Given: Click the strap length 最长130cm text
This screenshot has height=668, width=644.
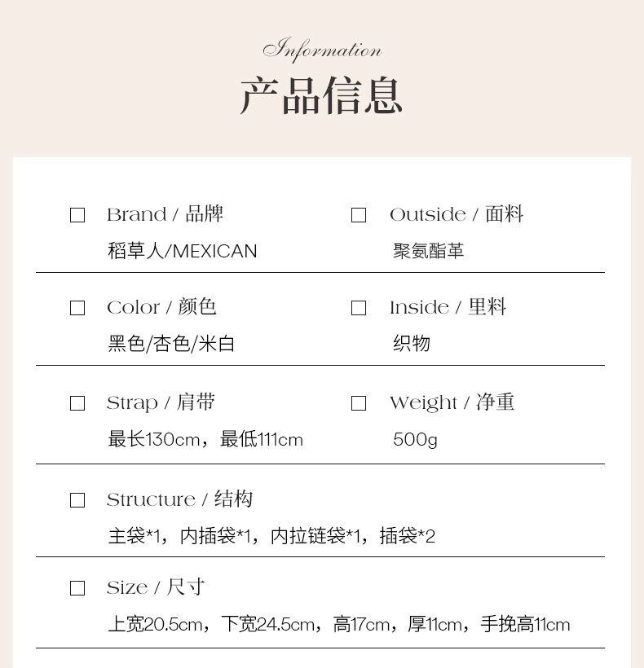Looking at the screenshot, I should click(x=154, y=439).
